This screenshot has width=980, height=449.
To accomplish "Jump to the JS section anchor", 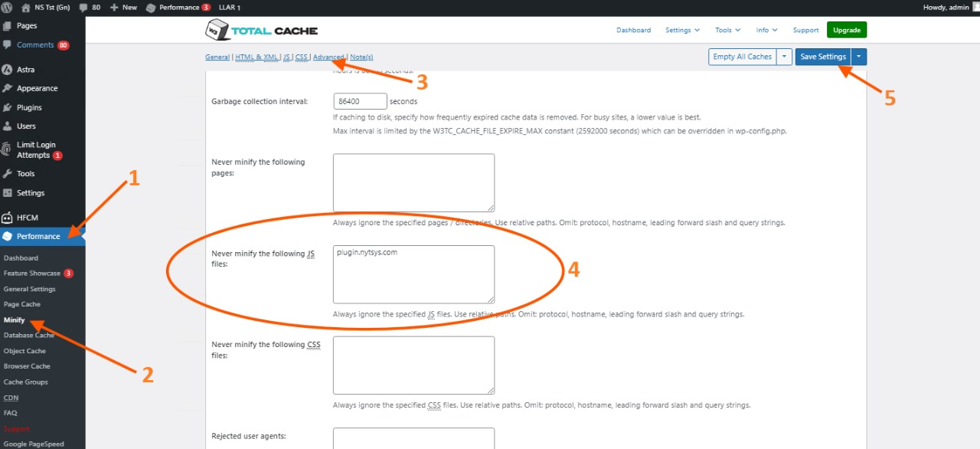I will [x=287, y=57].
